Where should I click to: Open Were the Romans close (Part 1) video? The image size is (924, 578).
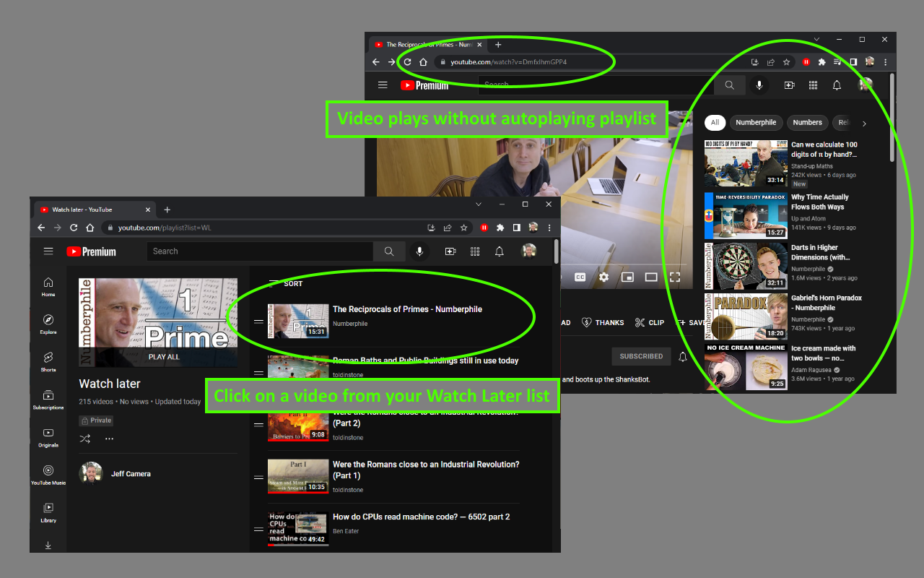pos(426,470)
